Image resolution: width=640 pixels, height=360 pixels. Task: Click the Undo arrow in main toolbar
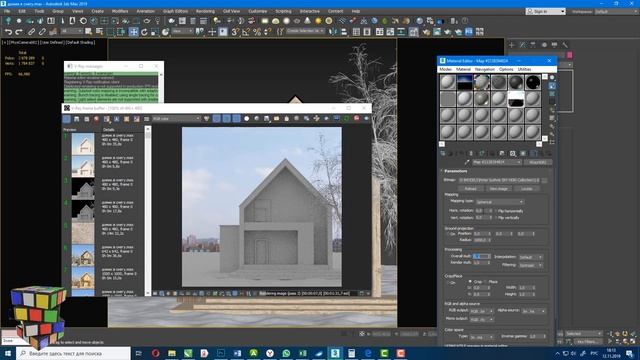[x=8, y=32]
